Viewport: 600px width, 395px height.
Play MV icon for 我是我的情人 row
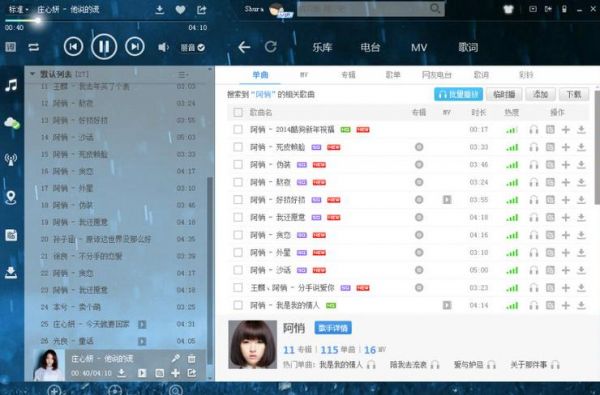pyautogui.click(x=447, y=305)
